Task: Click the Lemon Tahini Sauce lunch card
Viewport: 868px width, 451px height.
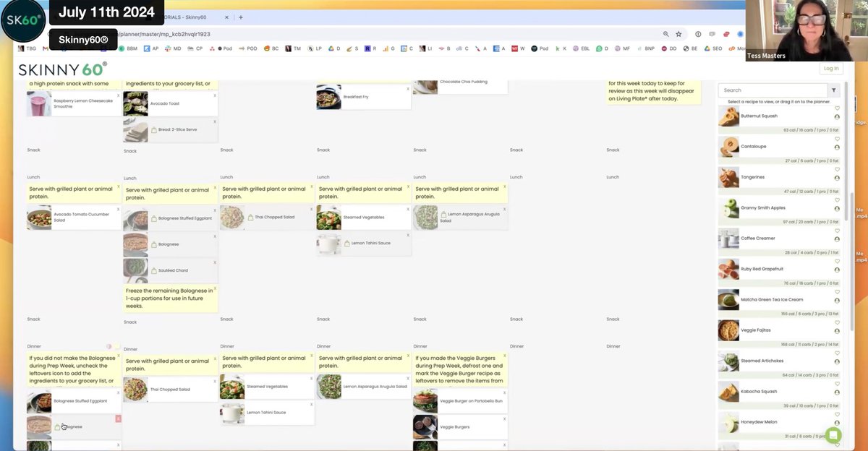Action: coord(364,244)
